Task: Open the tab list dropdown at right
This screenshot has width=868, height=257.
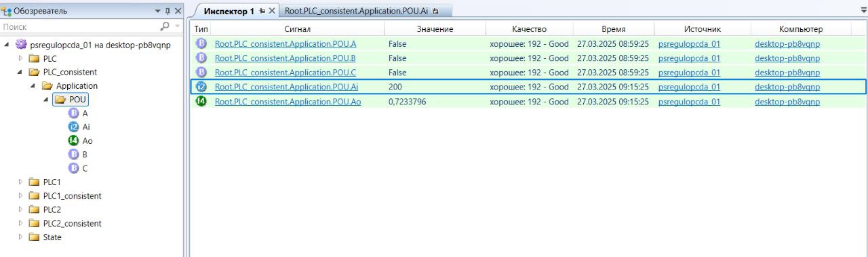Action: click(x=863, y=11)
